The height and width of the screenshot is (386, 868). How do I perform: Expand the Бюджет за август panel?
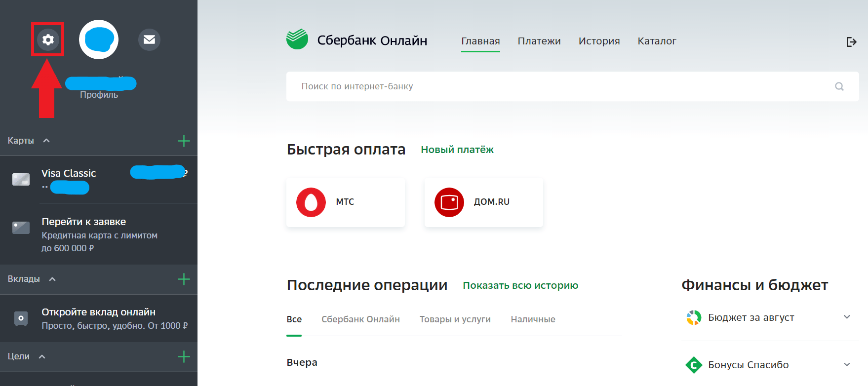[847, 317]
